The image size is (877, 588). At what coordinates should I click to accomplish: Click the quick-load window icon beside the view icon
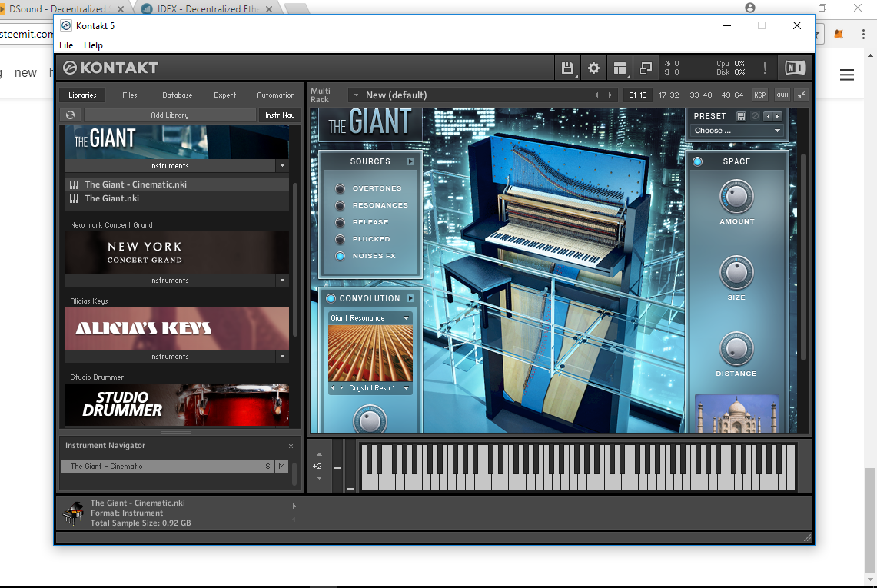pos(646,68)
